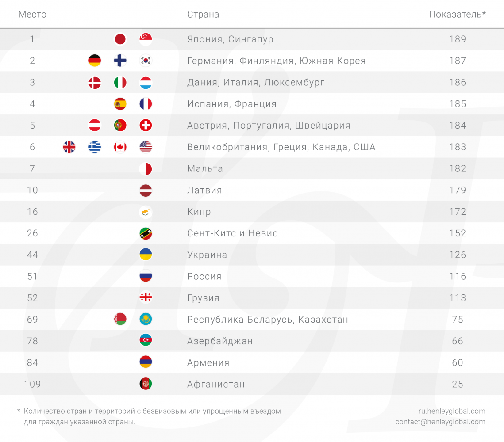The width and height of the screenshot is (504, 442).
Task: Click the Saint Kitts and Nevis flag
Action: tap(146, 233)
